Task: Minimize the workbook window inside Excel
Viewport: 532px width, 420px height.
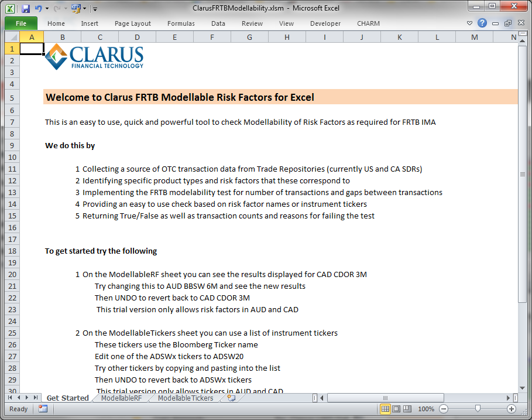Action: point(495,23)
